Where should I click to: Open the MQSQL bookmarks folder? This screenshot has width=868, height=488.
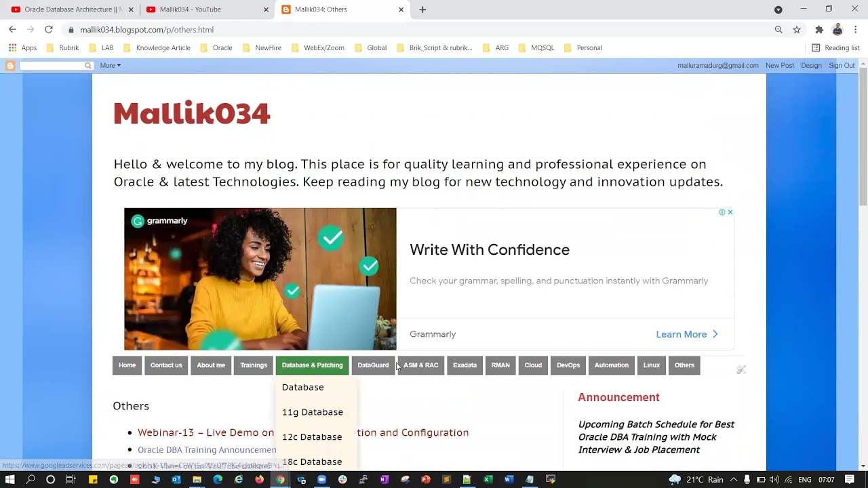coord(536,48)
